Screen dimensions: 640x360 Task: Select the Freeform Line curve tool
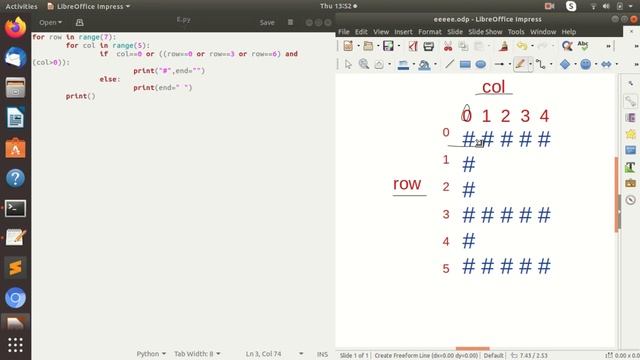click(520, 64)
